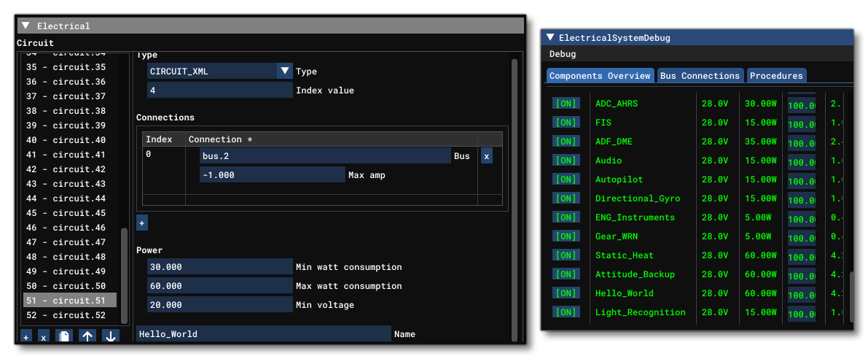Toggle the ADC_AHRS component ON button

(566, 104)
